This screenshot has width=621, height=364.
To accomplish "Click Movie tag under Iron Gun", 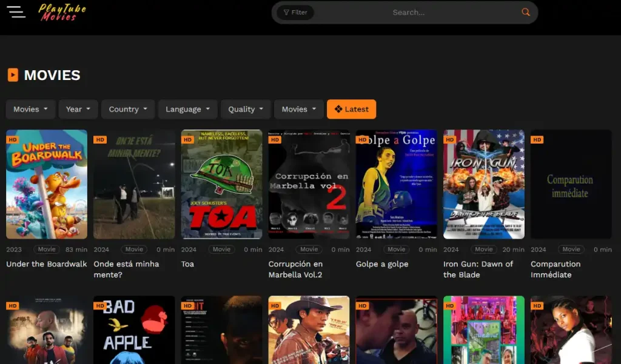I will click(x=484, y=250).
